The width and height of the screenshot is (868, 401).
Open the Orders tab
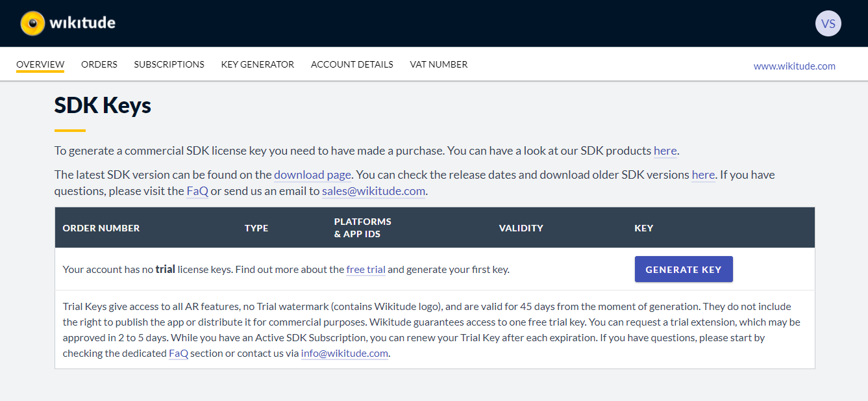coord(99,64)
